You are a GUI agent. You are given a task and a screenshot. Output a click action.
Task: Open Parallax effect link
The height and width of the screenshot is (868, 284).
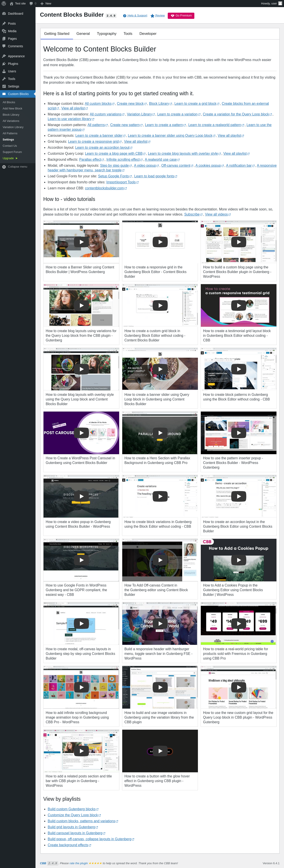(x=92, y=159)
